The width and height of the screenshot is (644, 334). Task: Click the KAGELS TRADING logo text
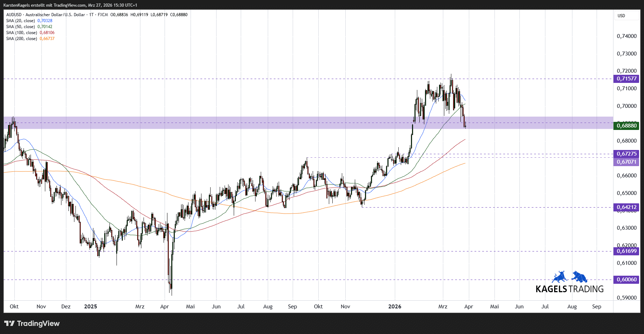point(569,289)
